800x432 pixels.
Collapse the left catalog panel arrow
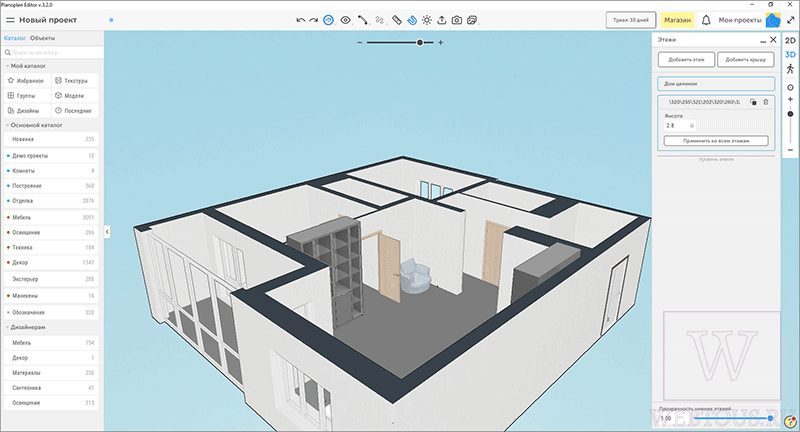pyautogui.click(x=107, y=232)
